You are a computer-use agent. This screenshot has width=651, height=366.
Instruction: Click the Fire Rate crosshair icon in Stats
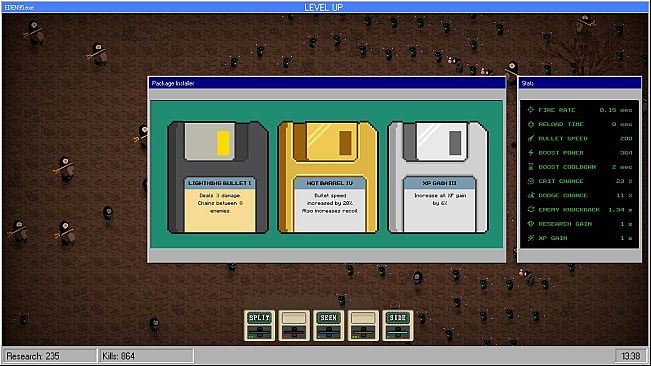pos(531,110)
